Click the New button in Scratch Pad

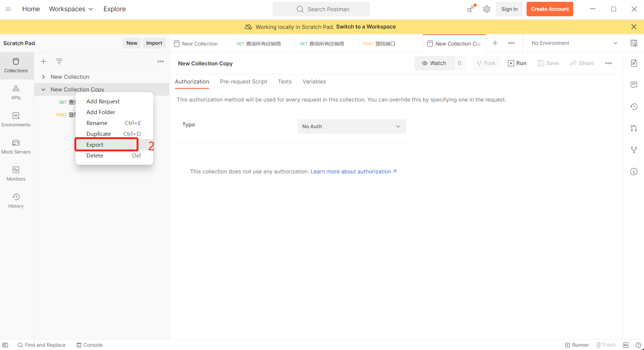coord(132,43)
